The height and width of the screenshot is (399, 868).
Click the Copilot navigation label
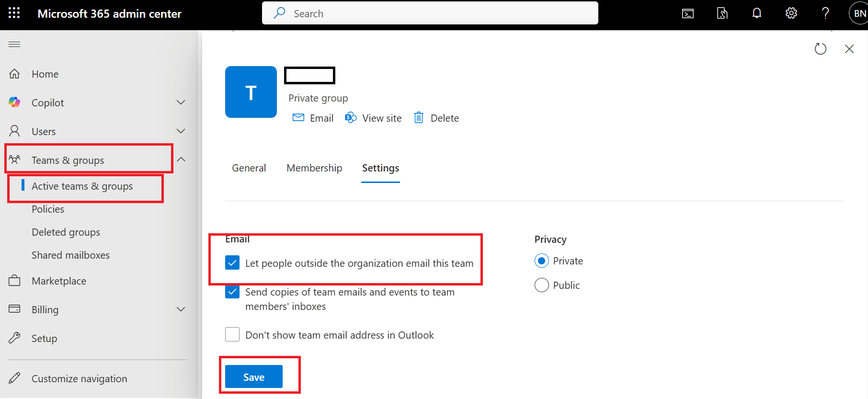click(x=48, y=103)
